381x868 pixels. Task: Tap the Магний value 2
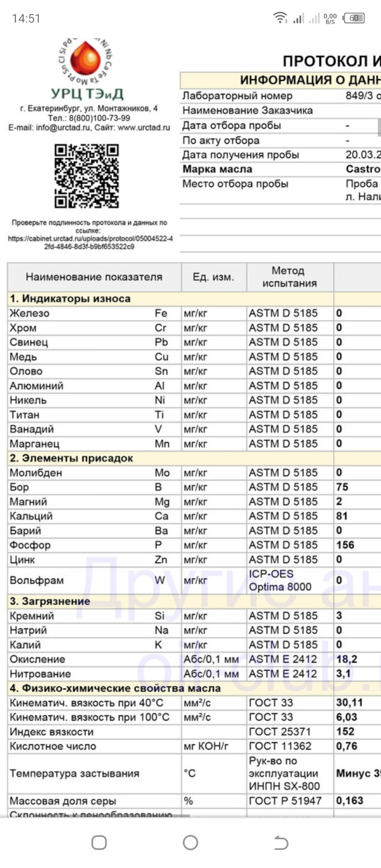click(339, 502)
